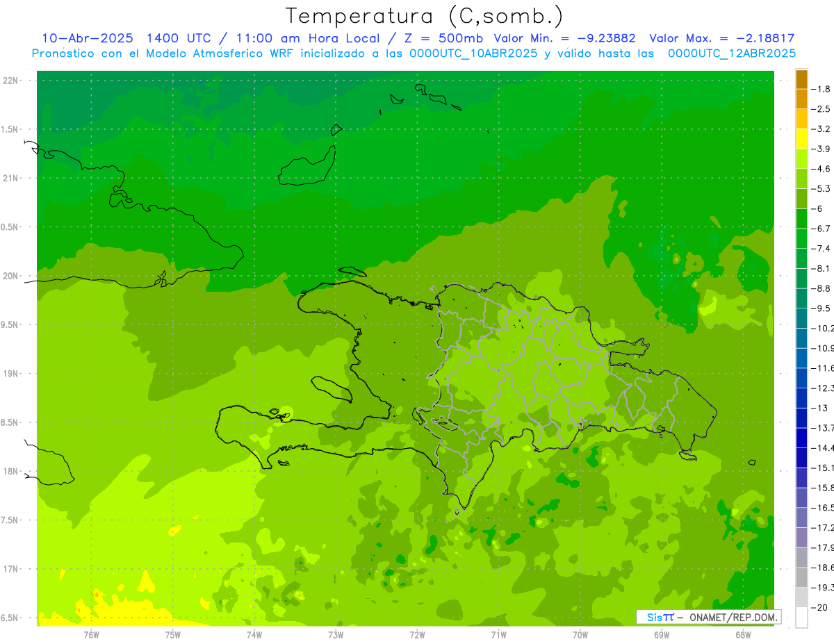The width and height of the screenshot is (834, 644).
Task: Click the '19N' latitude label
Action: tap(10, 374)
